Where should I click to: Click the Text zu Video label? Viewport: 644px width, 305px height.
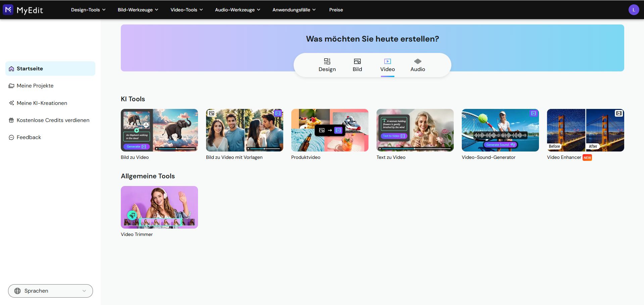point(391,157)
